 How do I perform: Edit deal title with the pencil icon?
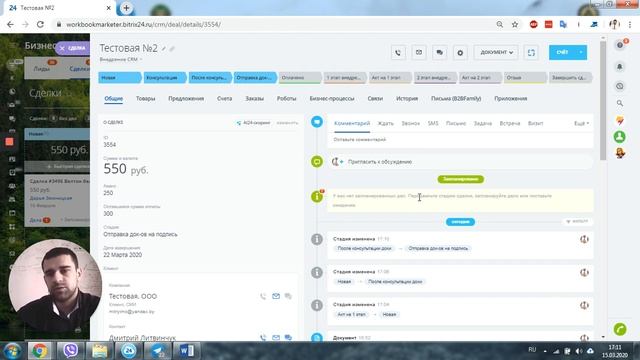[164, 49]
